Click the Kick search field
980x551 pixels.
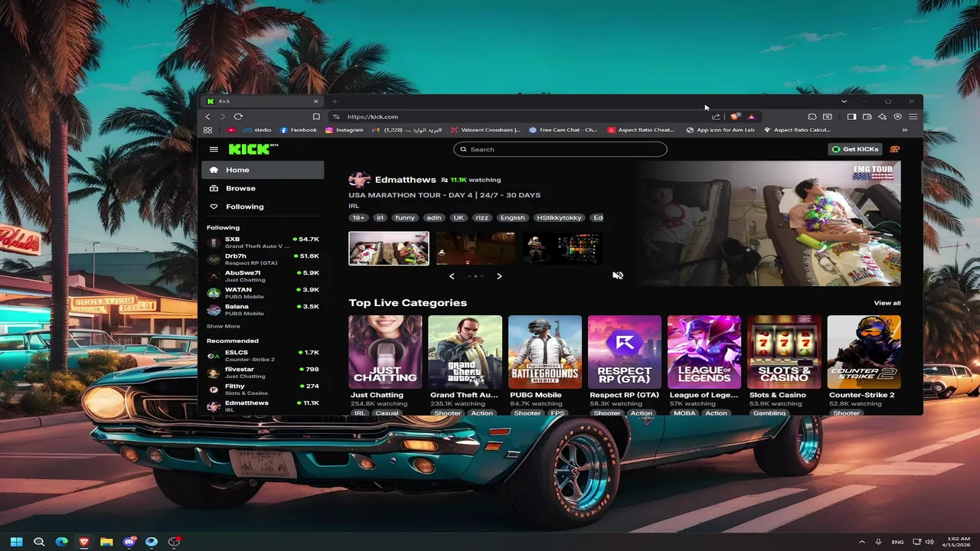560,149
